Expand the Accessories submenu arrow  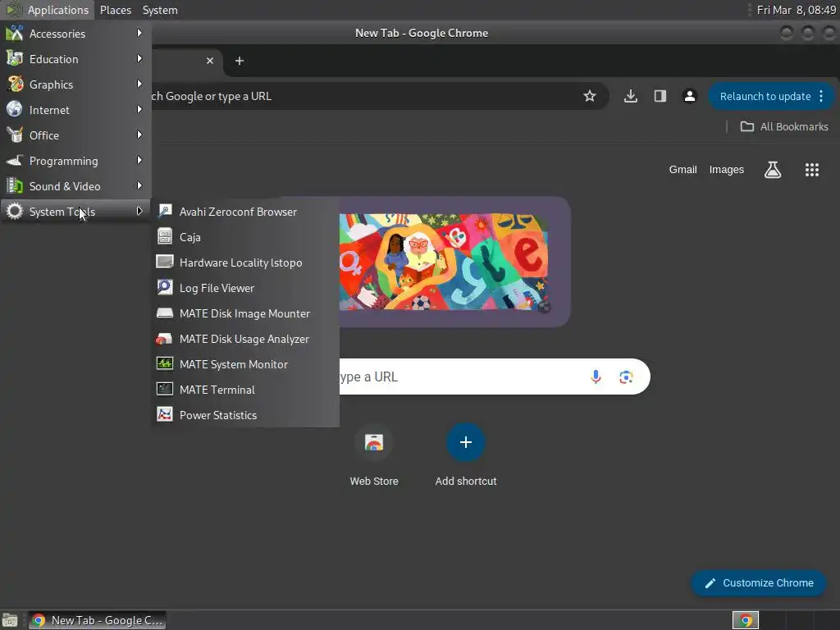coord(139,33)
